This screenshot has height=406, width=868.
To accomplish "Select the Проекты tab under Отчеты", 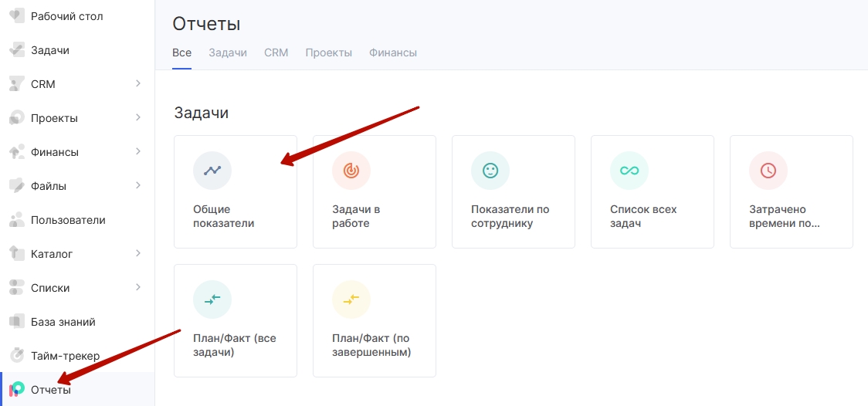I will coord(329,52).
